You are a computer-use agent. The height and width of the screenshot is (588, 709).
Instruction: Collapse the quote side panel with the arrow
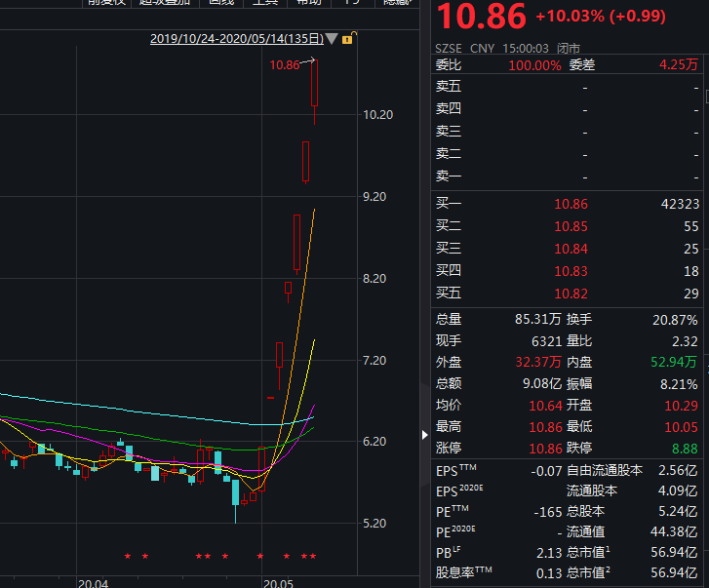click(424, 435)
